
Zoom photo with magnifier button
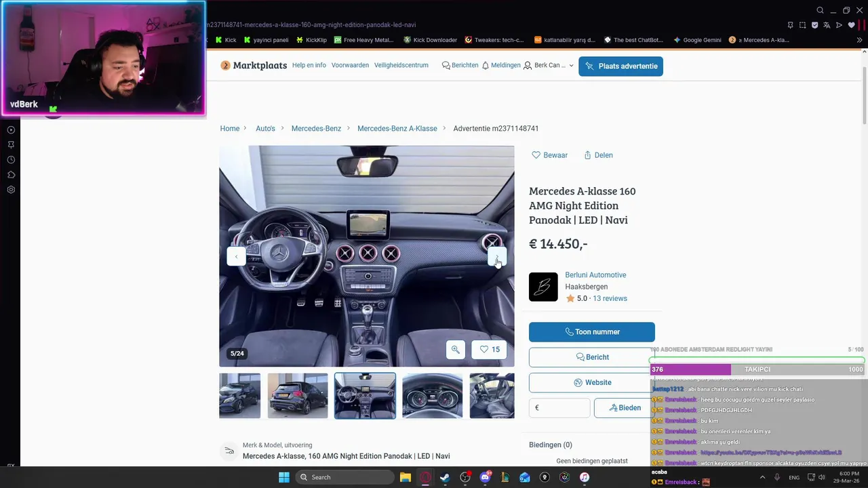click(x=456, y=350)
